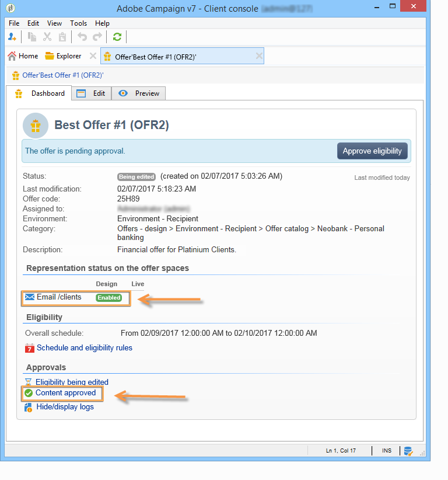Click Email /clients offer space label

(x=59, y=297)
